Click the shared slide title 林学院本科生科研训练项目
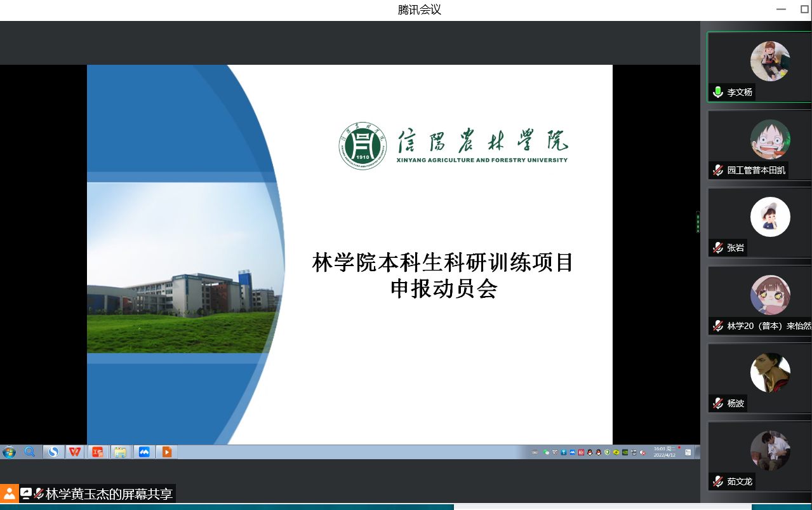 tap(443, 262)
